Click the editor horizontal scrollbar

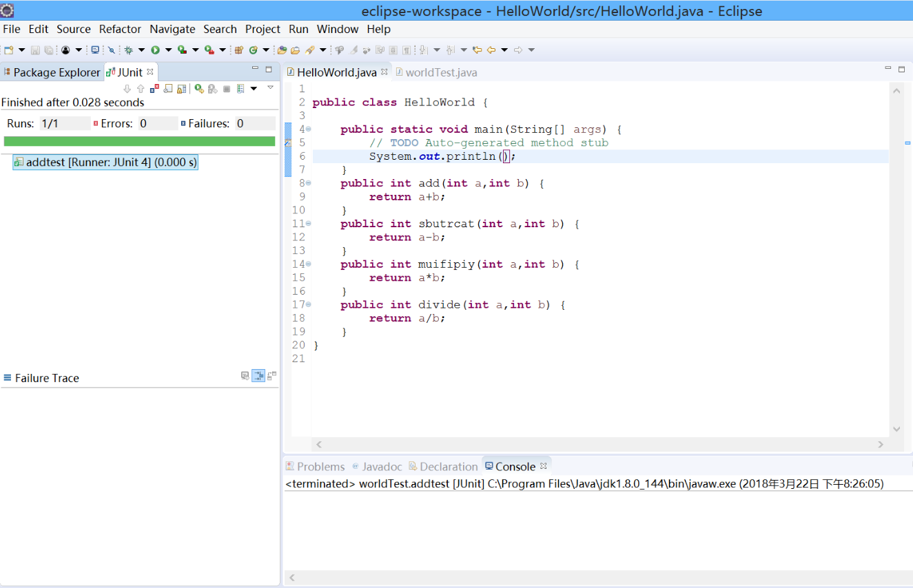(x=599, y=445)
